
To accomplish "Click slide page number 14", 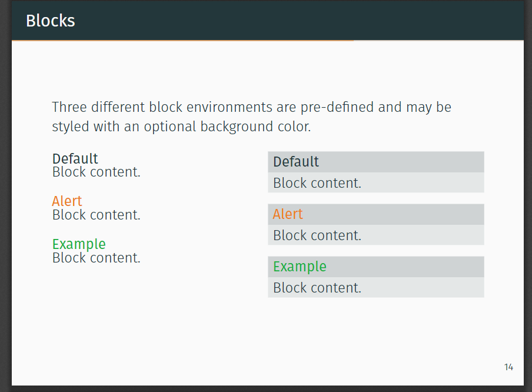I will click(x=508, y=367).
